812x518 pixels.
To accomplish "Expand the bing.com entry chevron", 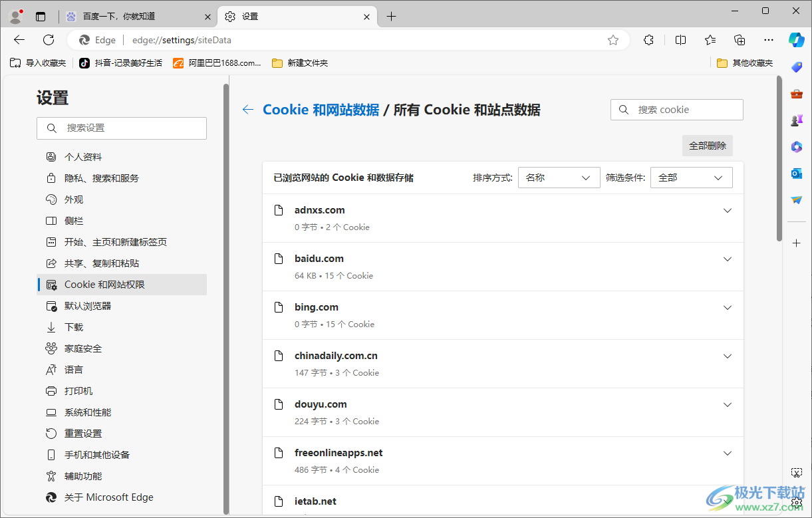I will 727,308.
